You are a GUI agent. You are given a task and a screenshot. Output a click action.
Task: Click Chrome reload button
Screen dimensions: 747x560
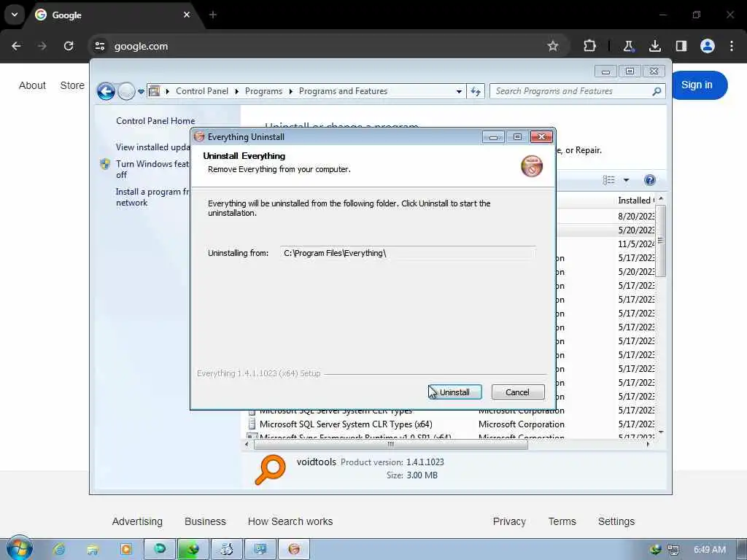(x=69, y=46)
